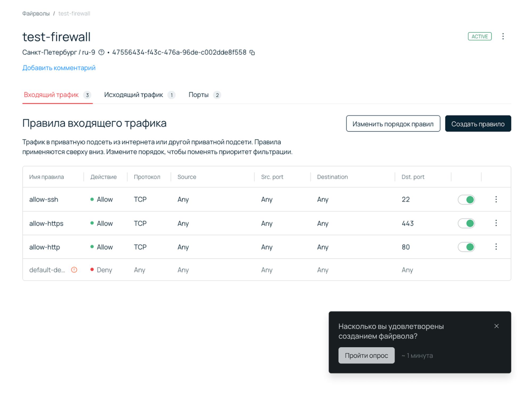Open the Порты tab
The height and width of the screenshot is (393, 532).
pos(199,95)
